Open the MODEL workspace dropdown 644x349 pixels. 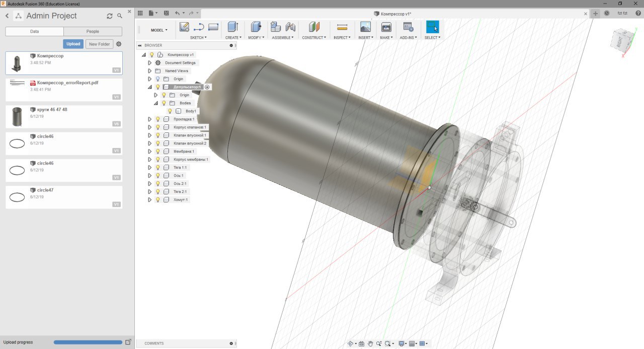click(159, 30)
